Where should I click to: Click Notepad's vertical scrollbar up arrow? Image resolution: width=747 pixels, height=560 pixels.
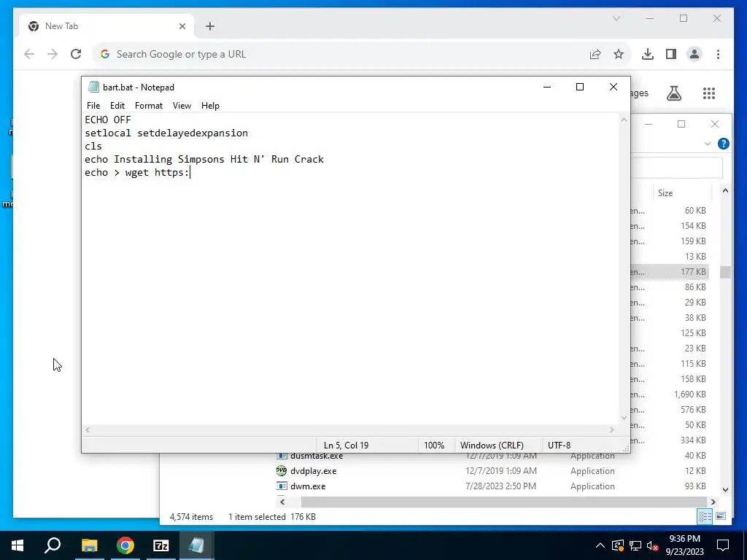[x=624, y=120]
